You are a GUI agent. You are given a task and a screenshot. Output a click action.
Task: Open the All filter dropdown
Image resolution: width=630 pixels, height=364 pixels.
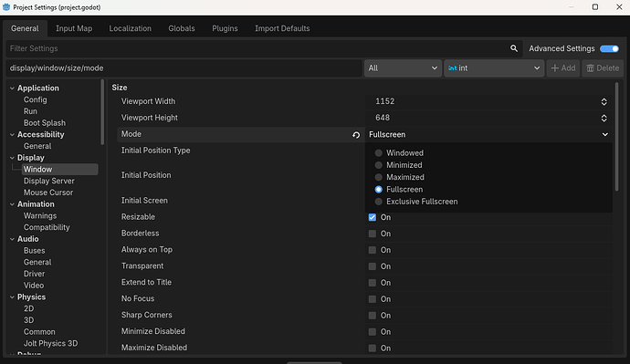403,68
